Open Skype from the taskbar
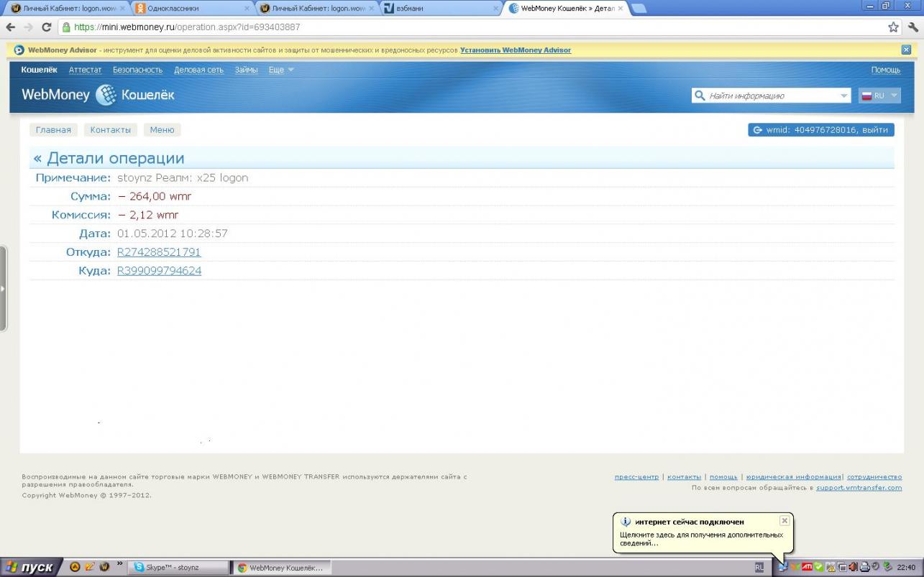924x577 pixels. [177, 568]
